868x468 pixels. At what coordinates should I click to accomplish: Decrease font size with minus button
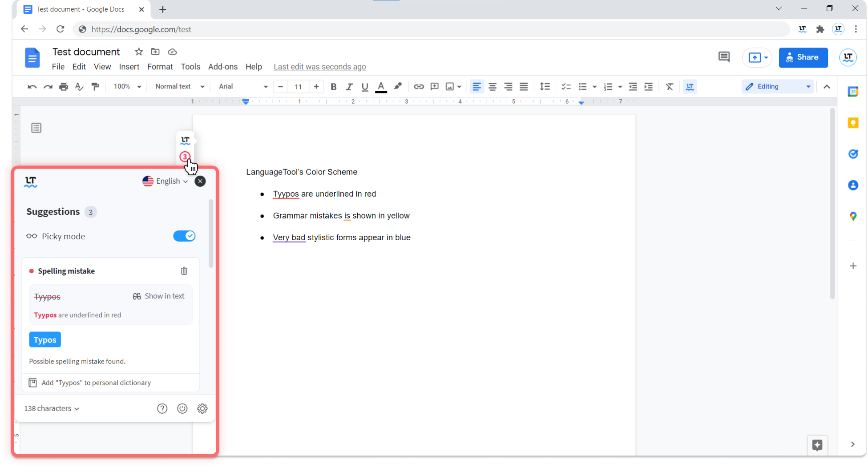280,87
